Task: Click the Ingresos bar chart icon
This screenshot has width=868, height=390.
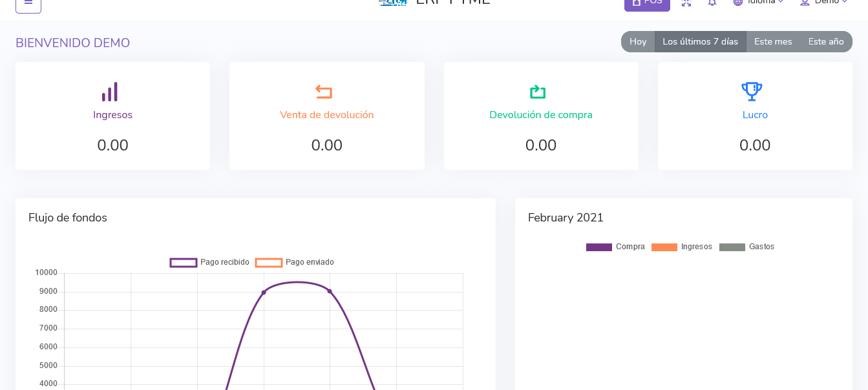Action: pyautogui.click(x=110, y=92)
